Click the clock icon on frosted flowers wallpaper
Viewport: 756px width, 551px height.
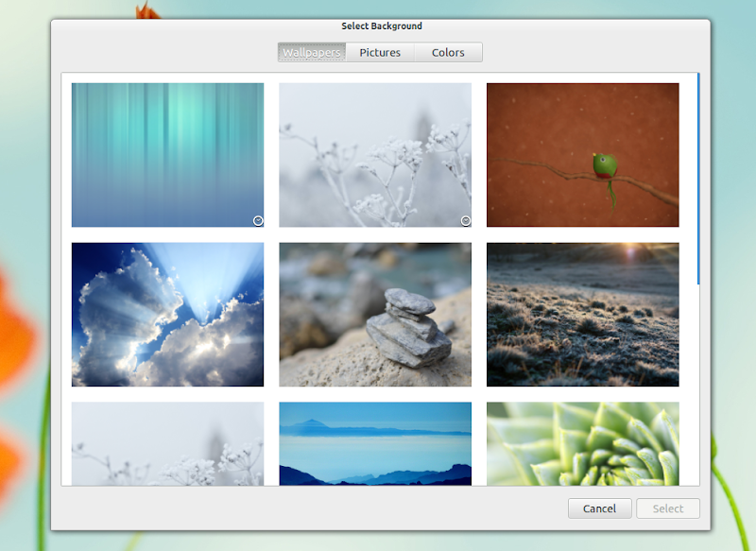point(466,221)
